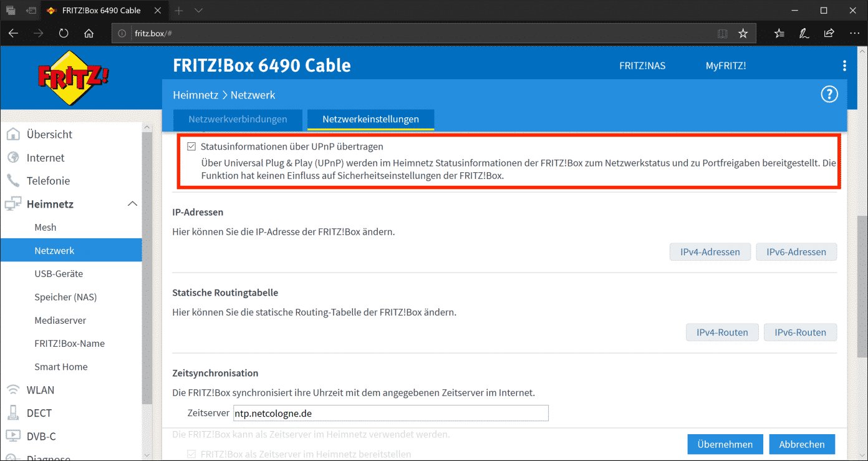Toggle FRITZ!Box als Zeitserver checkbox

[192, 454]
